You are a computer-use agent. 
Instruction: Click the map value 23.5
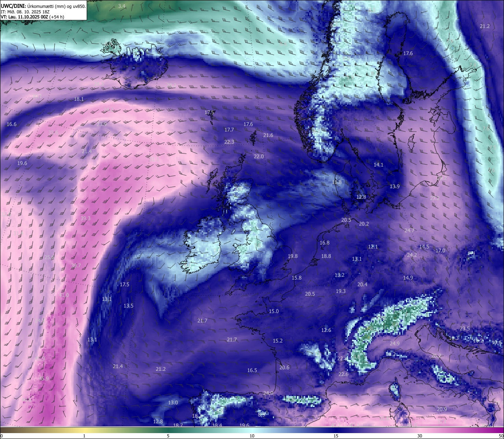[x=465, y=329]
